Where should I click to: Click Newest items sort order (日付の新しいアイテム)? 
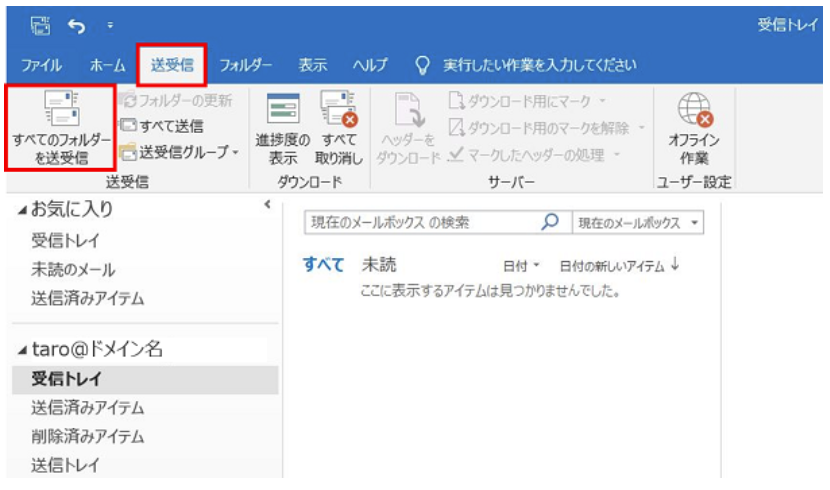(611, 266)
